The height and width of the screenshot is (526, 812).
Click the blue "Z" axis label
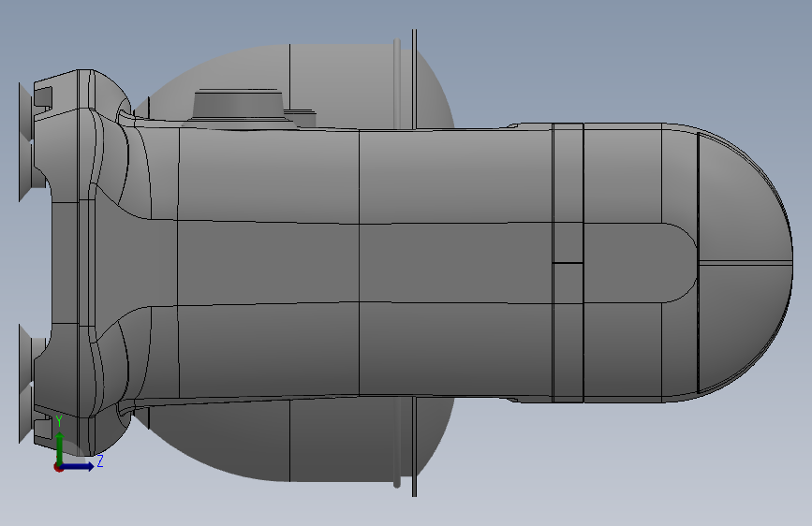(100, 460)
